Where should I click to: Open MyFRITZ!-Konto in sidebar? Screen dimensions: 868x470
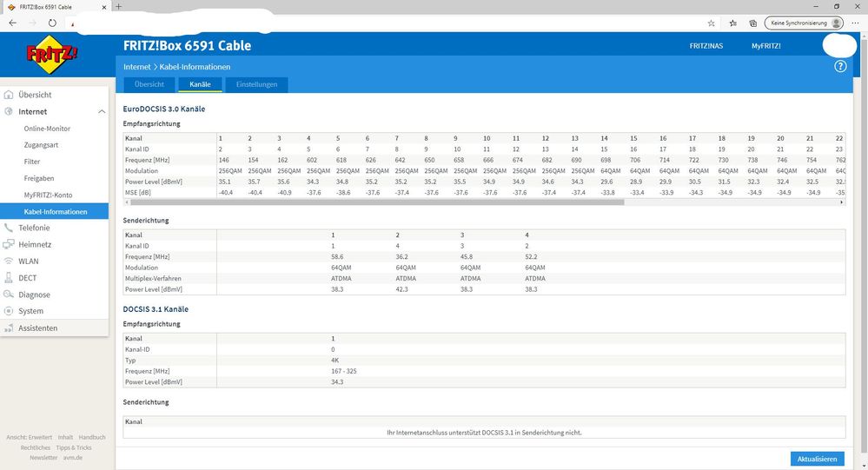(x=48, y=195)
